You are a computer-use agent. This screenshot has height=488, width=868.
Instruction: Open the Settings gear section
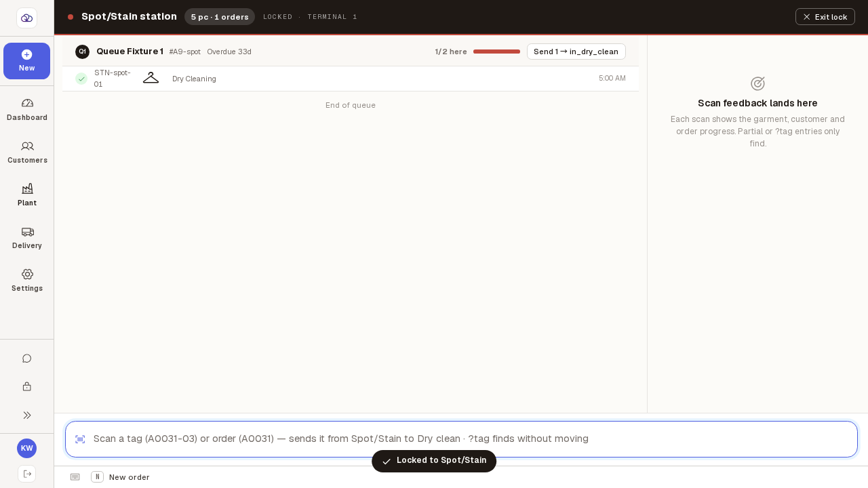[27, 280]
